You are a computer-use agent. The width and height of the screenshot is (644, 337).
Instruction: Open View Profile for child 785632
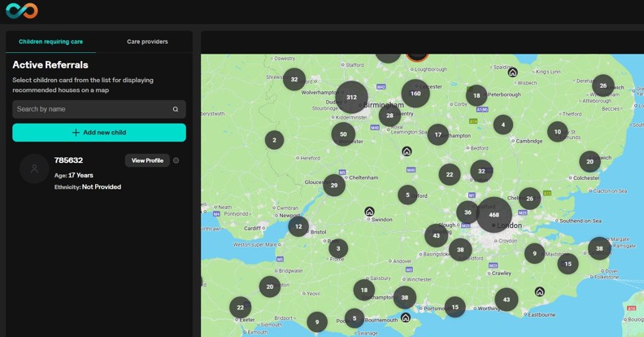(147, 160)
